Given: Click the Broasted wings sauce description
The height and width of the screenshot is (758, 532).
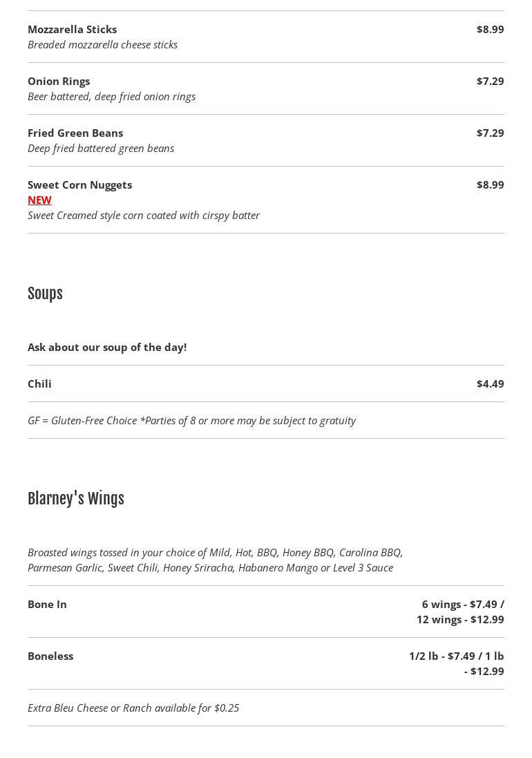Looking at the screenshot, I should tap(215, 560).
